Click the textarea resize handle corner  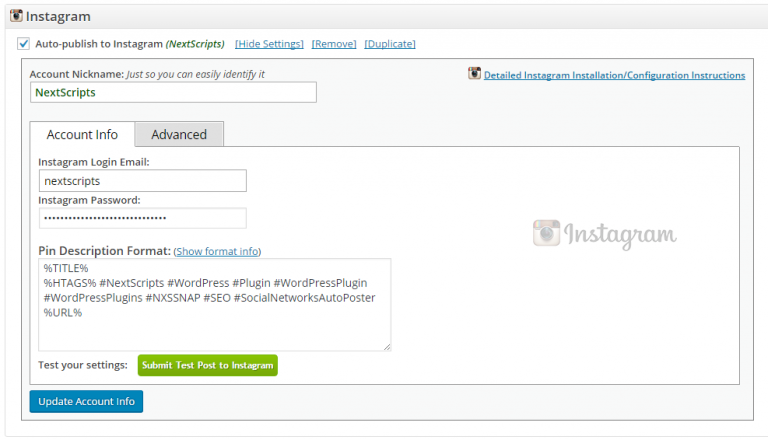pos(387,347)
